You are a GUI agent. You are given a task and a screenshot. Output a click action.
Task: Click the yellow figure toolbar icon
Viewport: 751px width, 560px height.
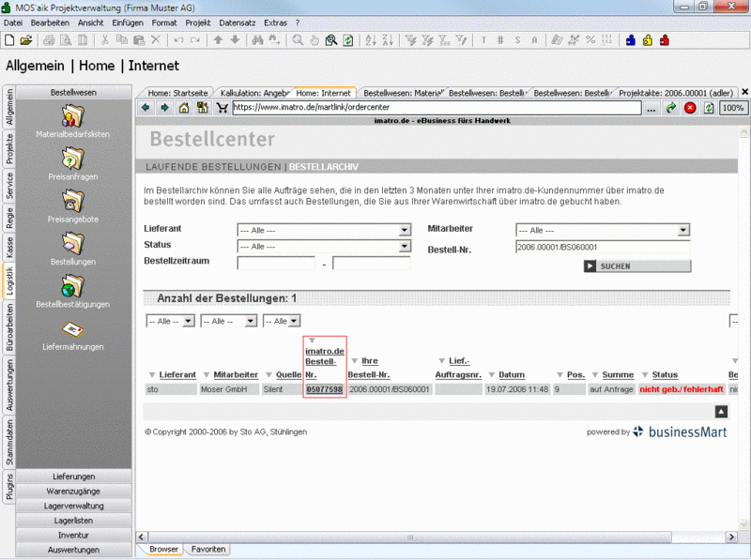point(648,40)
